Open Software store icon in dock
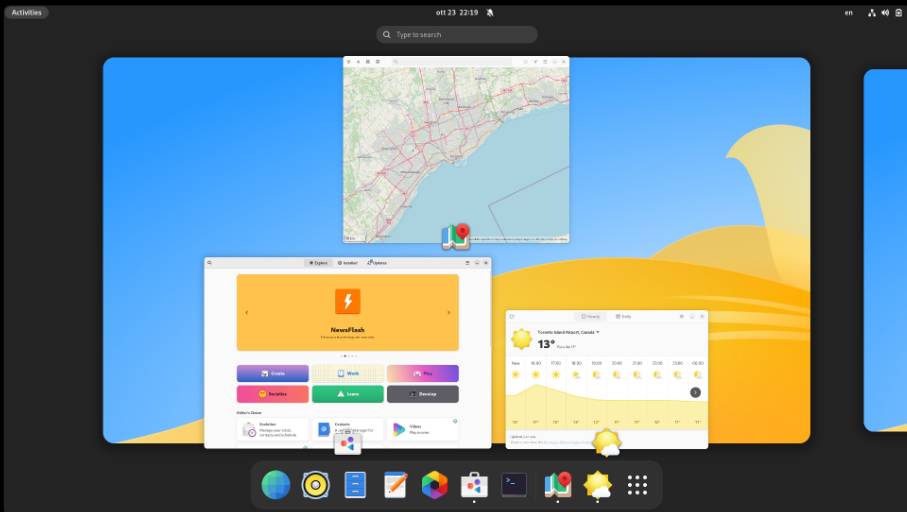The width and height of the screenshot is (907, 512). coord(474,485)
